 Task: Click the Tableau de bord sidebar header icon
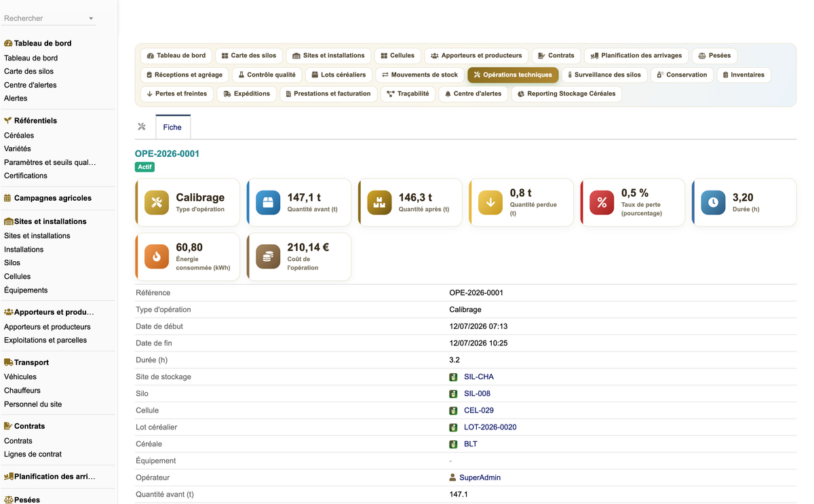pos(8,43)
